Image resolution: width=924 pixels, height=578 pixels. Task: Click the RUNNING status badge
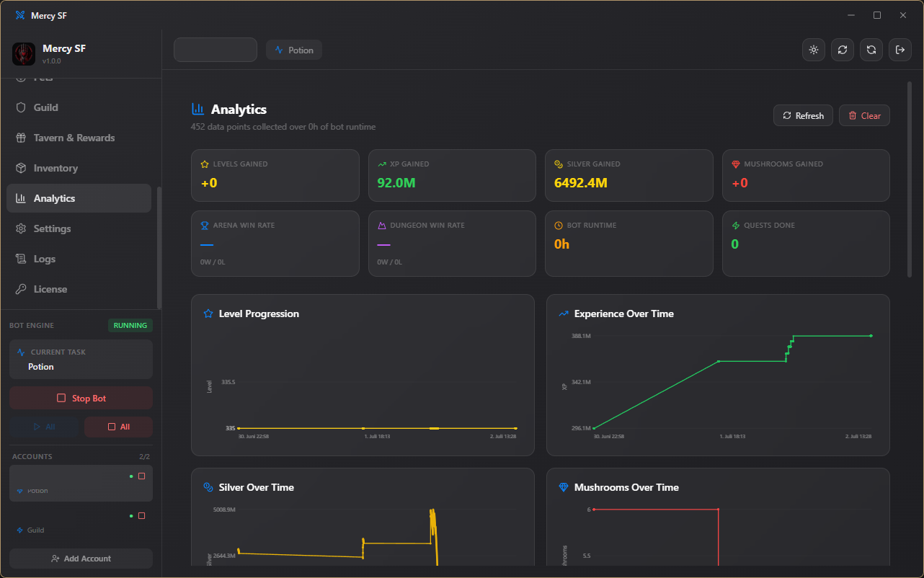[x=130, y=325]
